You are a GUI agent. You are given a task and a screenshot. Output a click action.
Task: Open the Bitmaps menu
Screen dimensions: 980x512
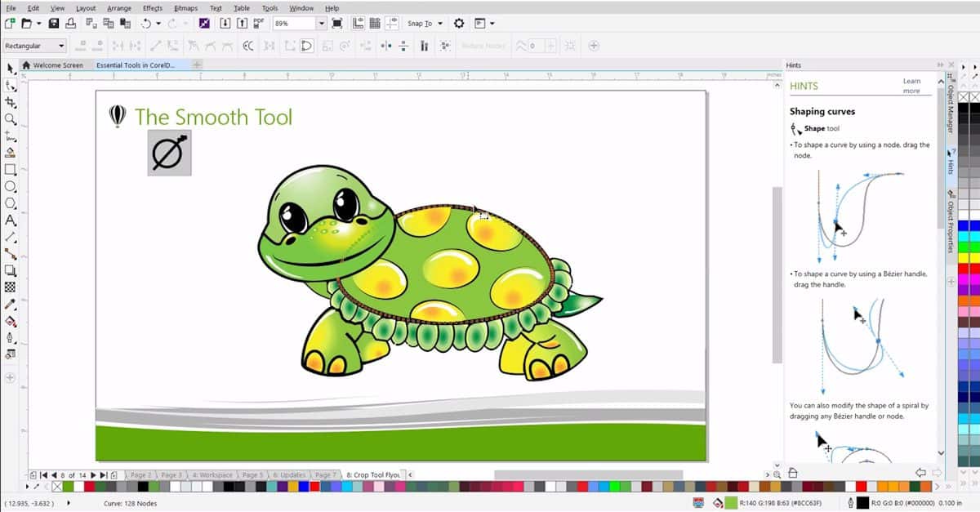click(x=185, y=8)
